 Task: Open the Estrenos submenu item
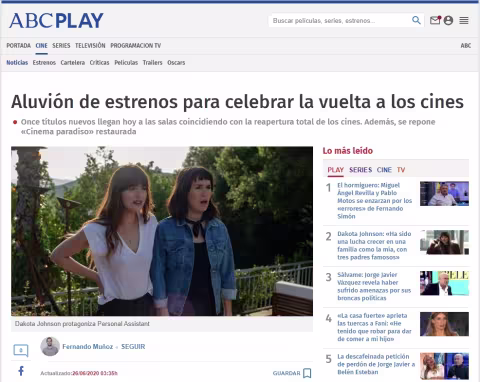[x=44, y=62]
